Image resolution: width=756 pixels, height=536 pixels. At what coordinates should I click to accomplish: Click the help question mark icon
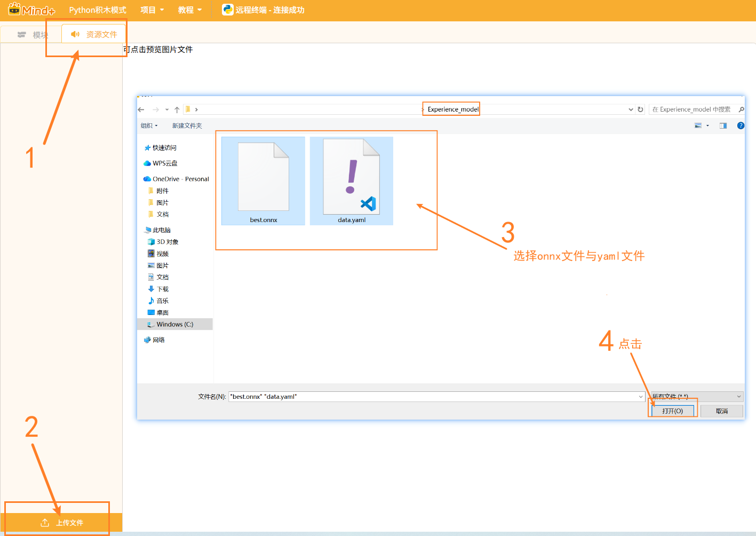pyautogui.click(x=741, y=125)
